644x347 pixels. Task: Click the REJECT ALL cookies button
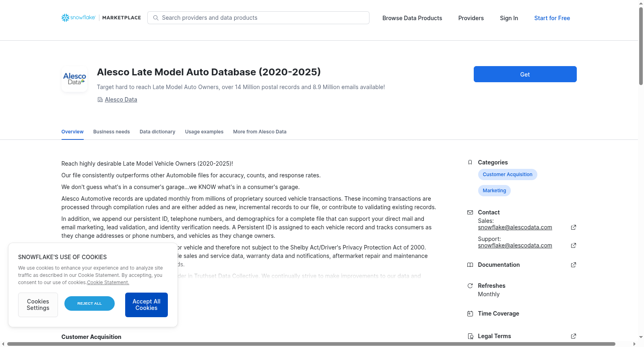coord(89,303)
